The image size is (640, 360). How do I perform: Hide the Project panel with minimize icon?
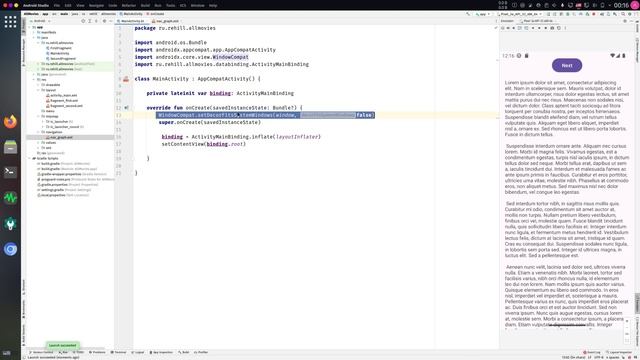pyautogui.click(x=111, y=21)
